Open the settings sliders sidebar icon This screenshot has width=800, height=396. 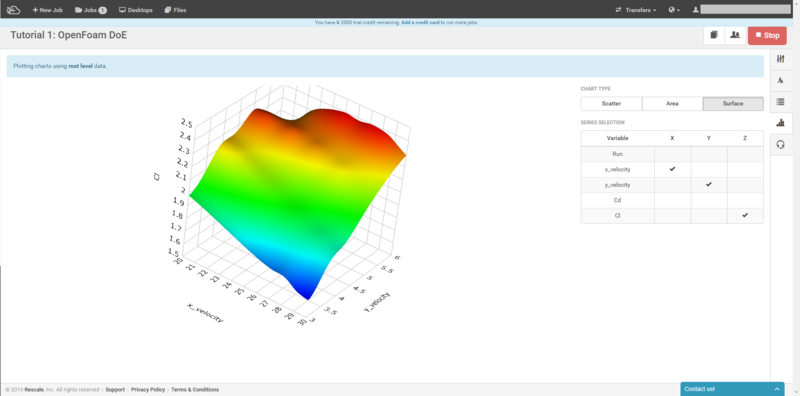(780, 59)
